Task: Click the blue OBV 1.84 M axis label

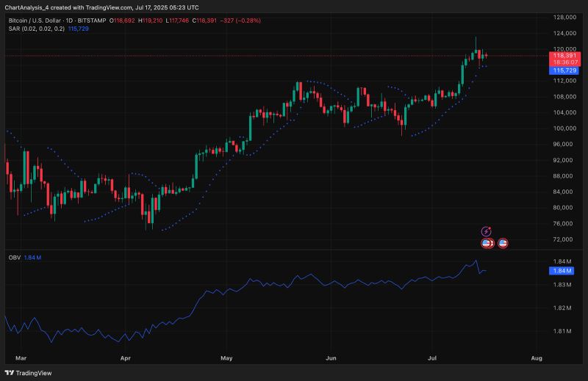Action: click(x=562, y=271)
